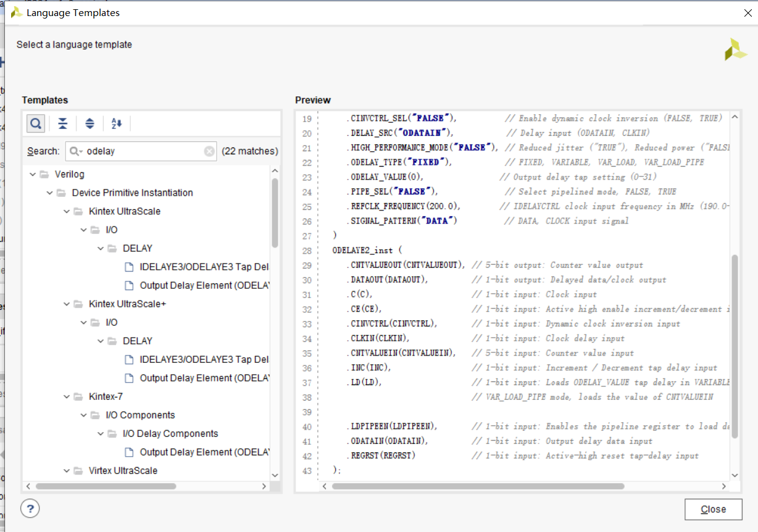Collapse the Kintex UltraScale+ node

click(66, 304)
